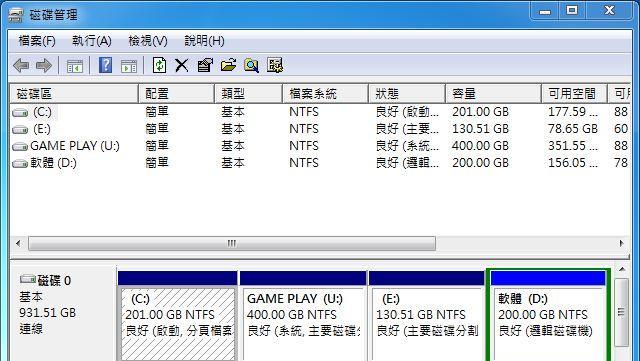The width and height of the screenshot is (640, 361).
Task: Maximize the Disk Management window
Action: 572,10
